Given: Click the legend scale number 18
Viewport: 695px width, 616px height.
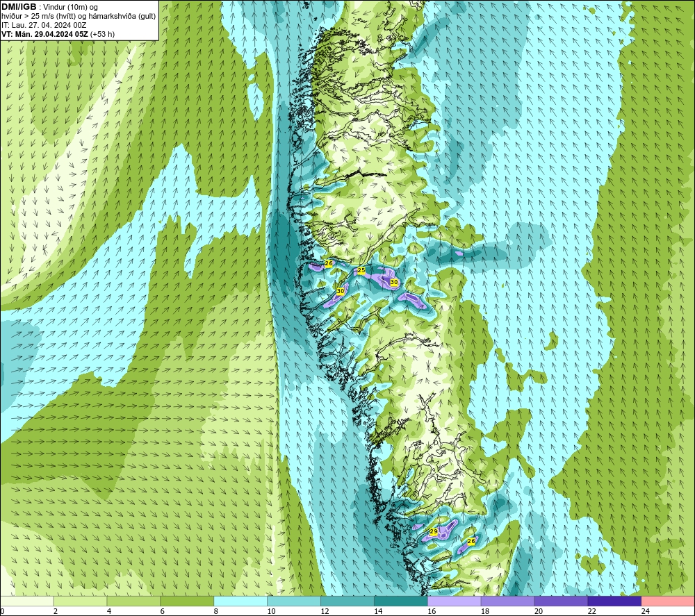Looking at the screenshot, I should click(x=485, y=611).
